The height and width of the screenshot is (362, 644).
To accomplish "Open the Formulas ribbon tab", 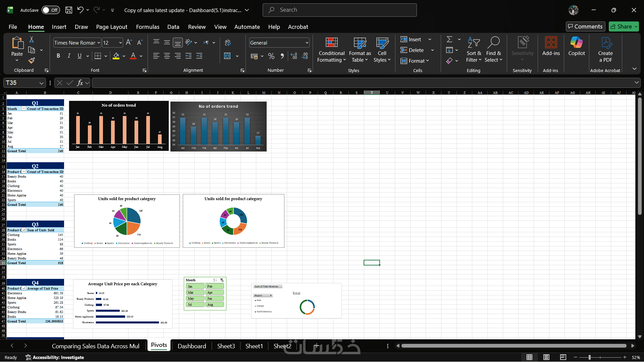I will 148,27.
